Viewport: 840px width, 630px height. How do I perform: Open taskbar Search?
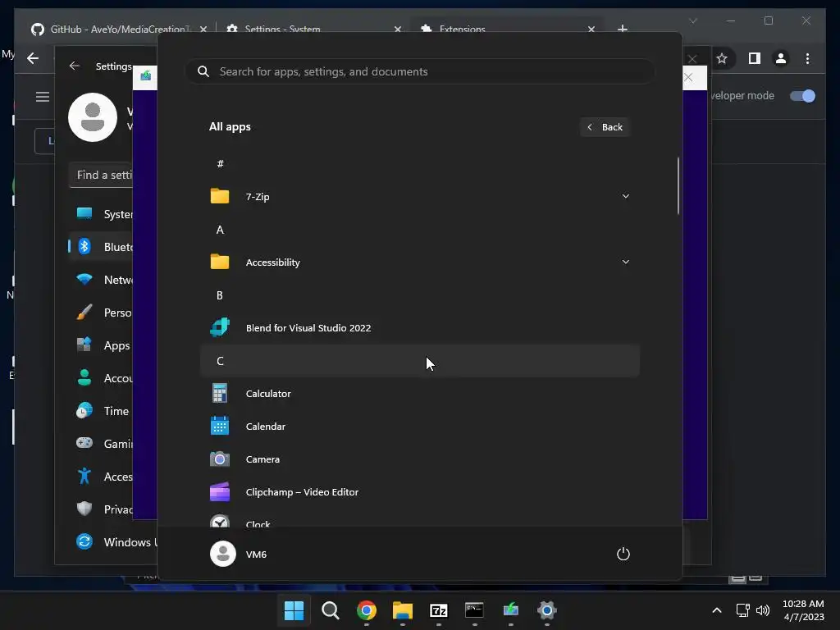[x=330, y=610]
